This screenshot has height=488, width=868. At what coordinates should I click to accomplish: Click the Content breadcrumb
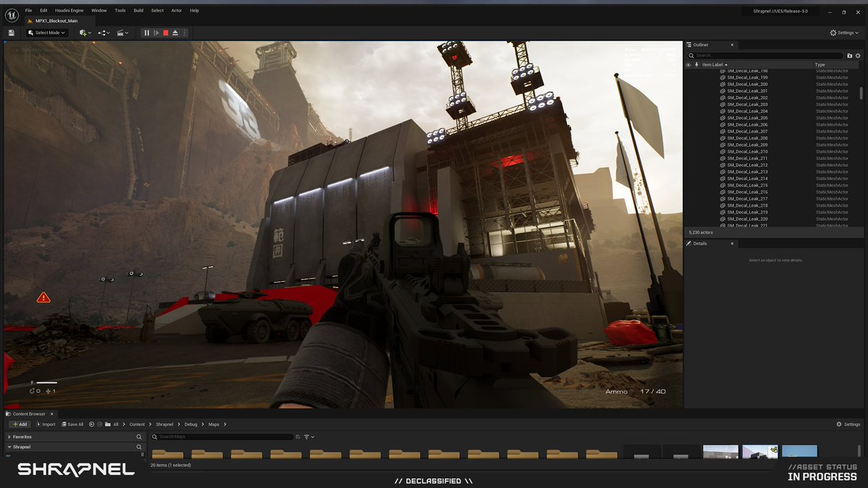(137, 424)
